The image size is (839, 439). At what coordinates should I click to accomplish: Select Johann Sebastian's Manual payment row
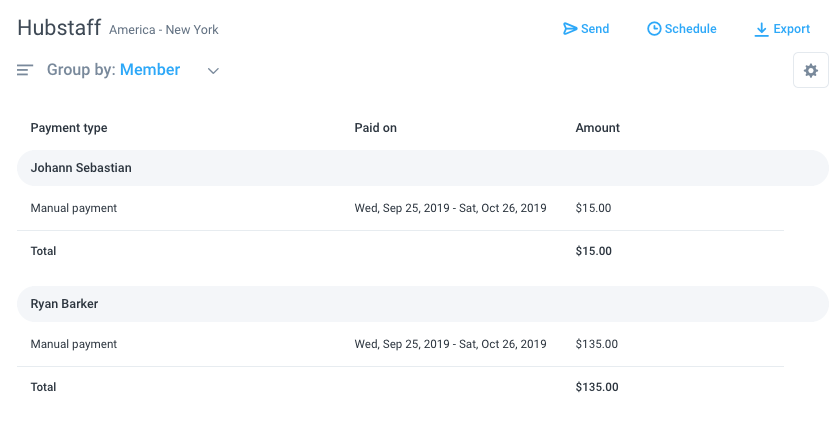tap(400, 208)
